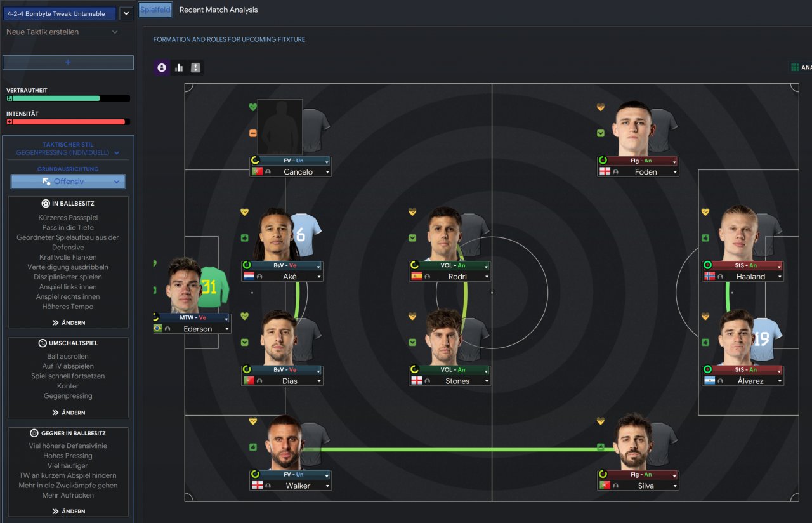Select the player faces view icon
Viewport: 812px width, 523px height.
click(162, 67)
